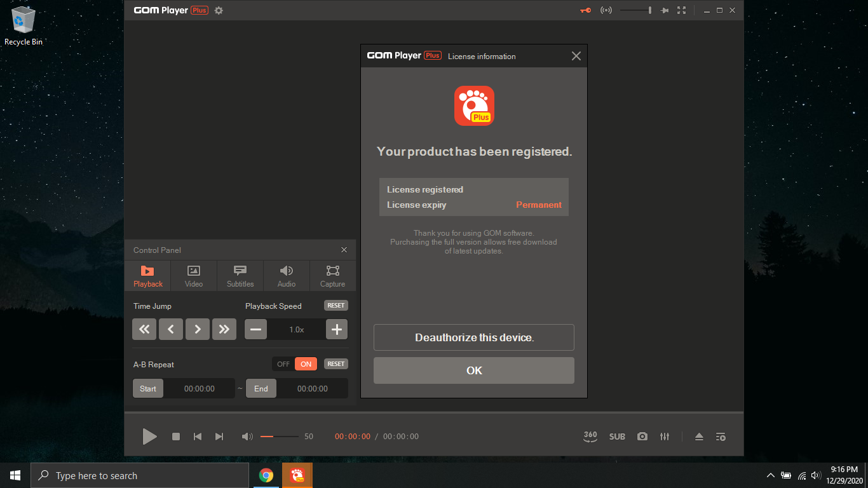Click Deauthorize this device
This screenshot has height=488, width=868.
pos(473,337)
